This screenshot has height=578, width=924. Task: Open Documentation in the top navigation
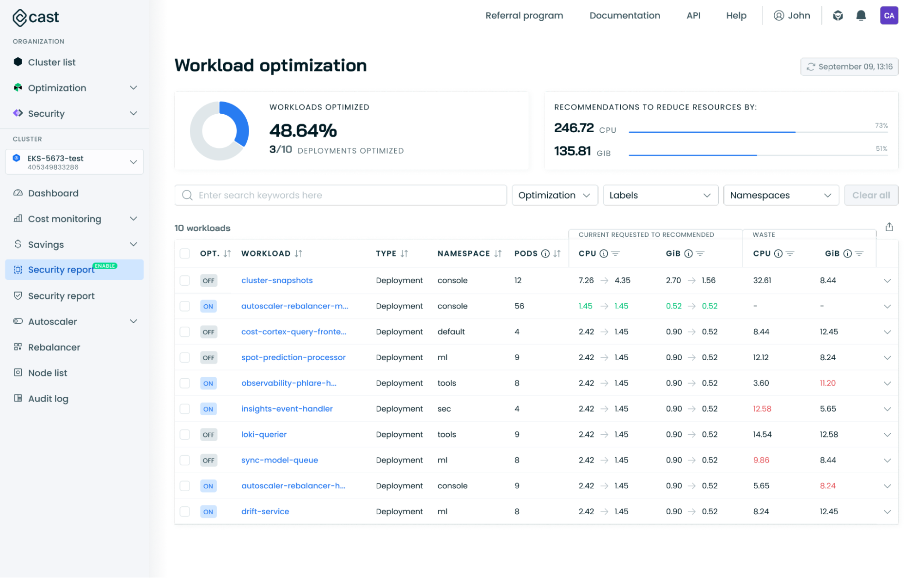(624, 16)
